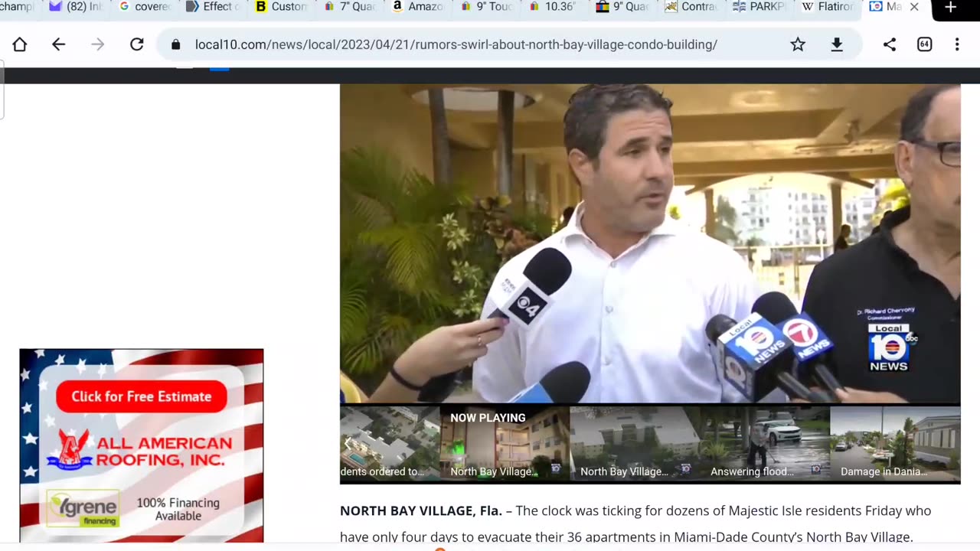980x551 pixels.
Task: Download the page with the download icon
Action: [837, 44]
